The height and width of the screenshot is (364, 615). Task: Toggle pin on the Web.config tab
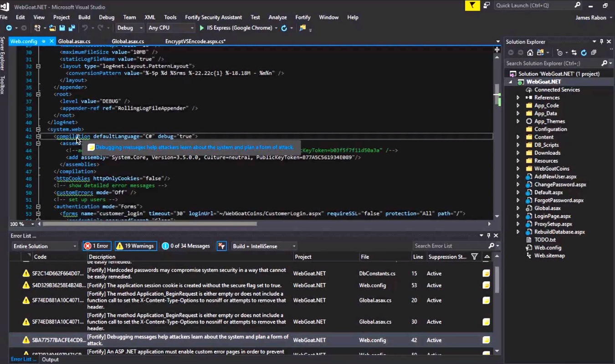(x=44, y=41)
